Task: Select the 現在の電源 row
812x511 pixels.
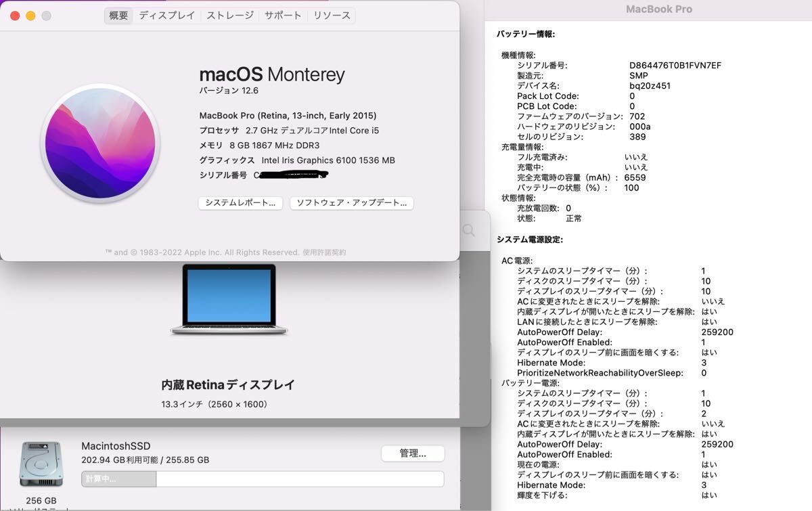Action: point(617,465)
